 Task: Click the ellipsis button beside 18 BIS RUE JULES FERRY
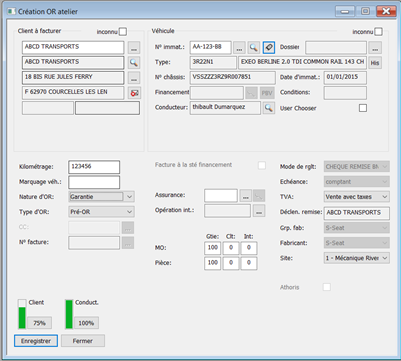click(x=134, y=78)
